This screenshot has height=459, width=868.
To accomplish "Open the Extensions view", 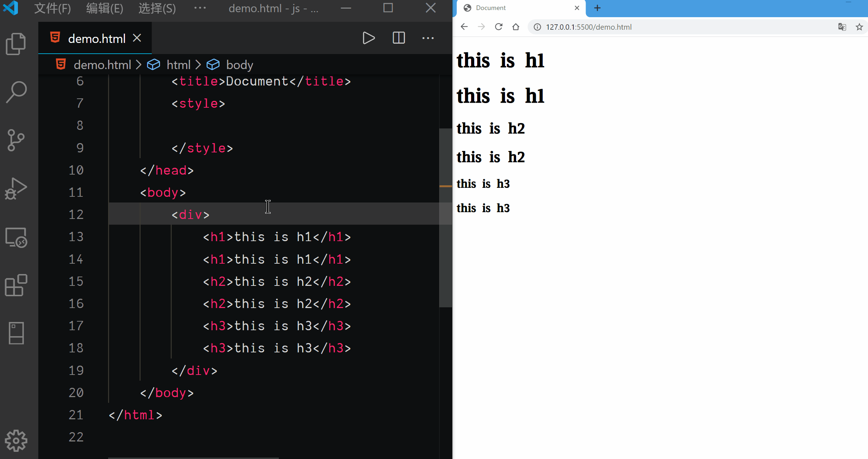I will click(16, 285).
